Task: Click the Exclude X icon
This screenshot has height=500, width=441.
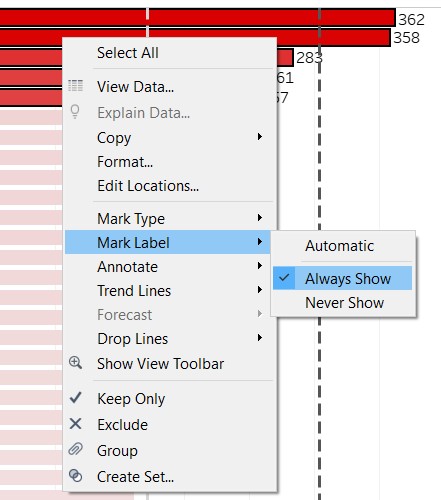Action: (x=75, y=424)
